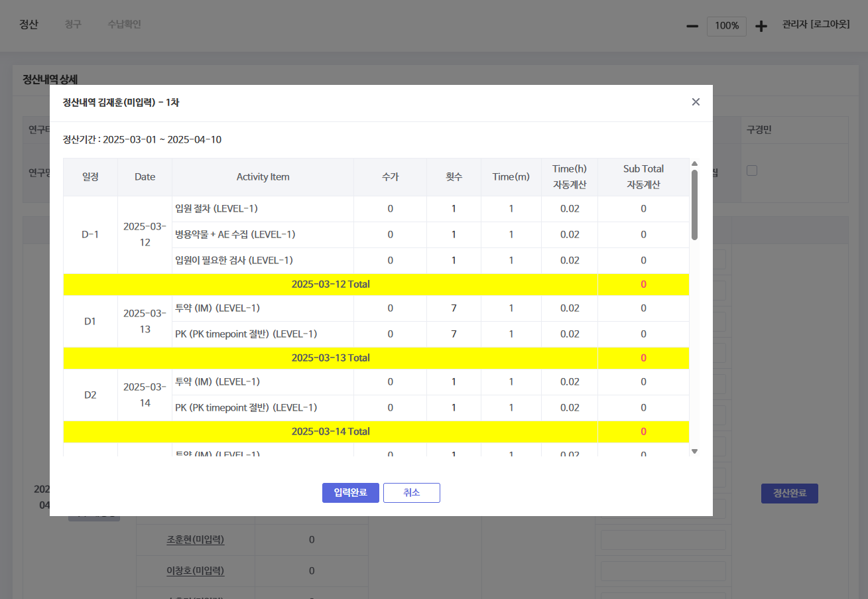Click the table scrollbar up arrow
Viewport: 868px width, 599px height.
click(694, 163)
